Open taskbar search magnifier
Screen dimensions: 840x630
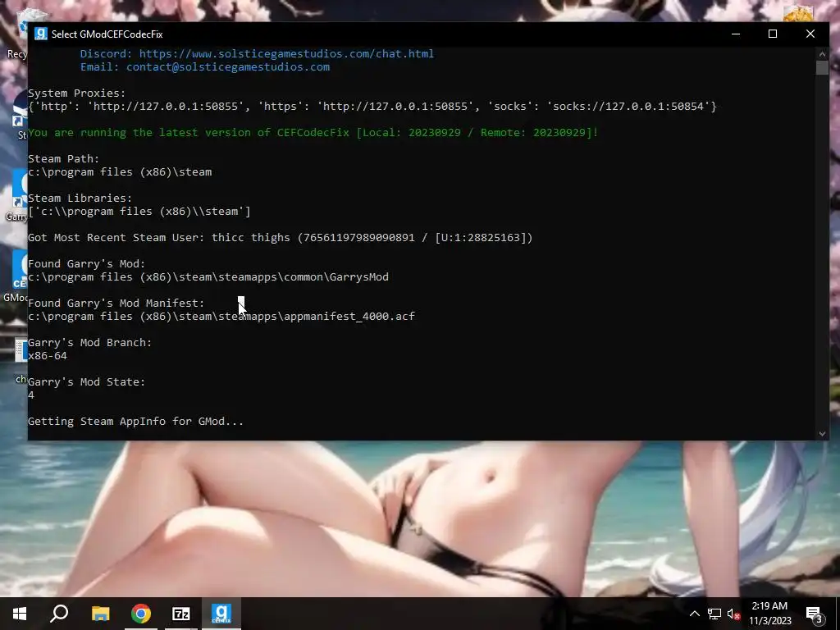[x=59, y=614]
